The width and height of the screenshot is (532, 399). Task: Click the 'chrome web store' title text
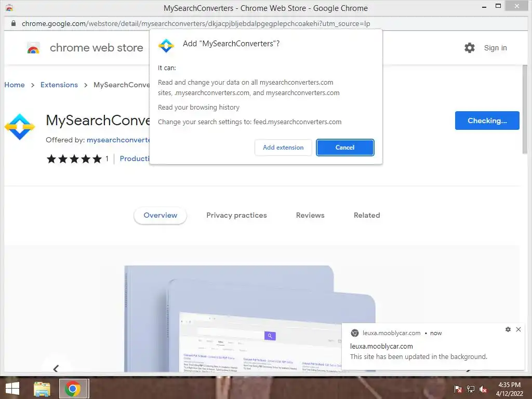point(96,48)
